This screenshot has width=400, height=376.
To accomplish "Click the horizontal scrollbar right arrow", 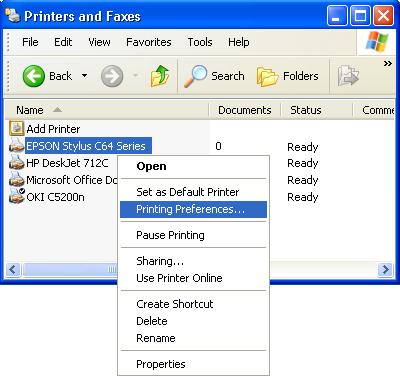I will [385, 269].
